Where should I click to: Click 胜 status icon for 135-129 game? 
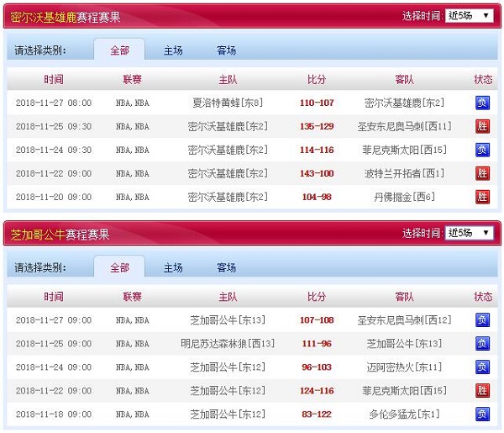482,126
